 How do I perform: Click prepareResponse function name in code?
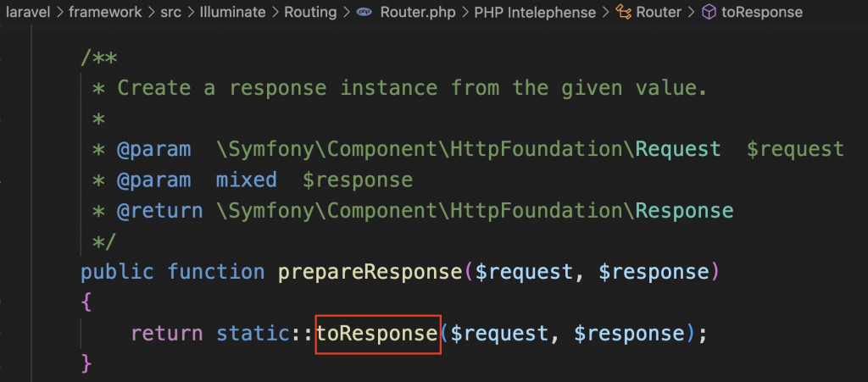(370, 272)
